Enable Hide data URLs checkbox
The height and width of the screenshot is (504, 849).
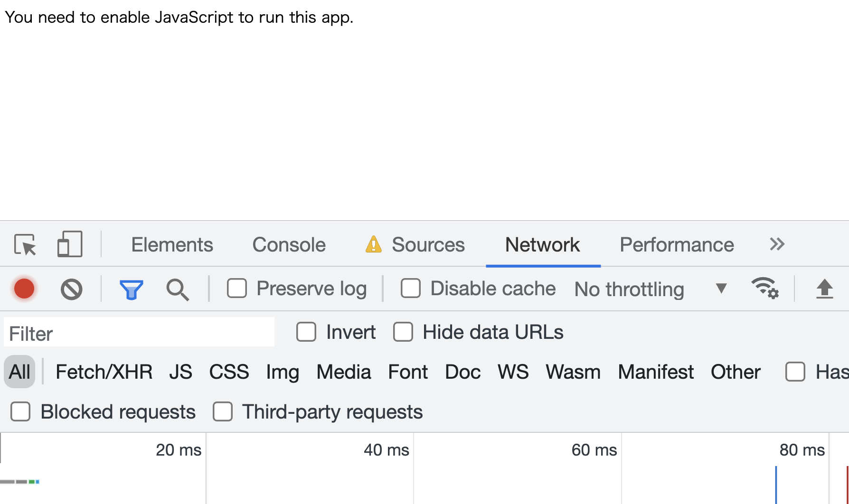(403, 332)
